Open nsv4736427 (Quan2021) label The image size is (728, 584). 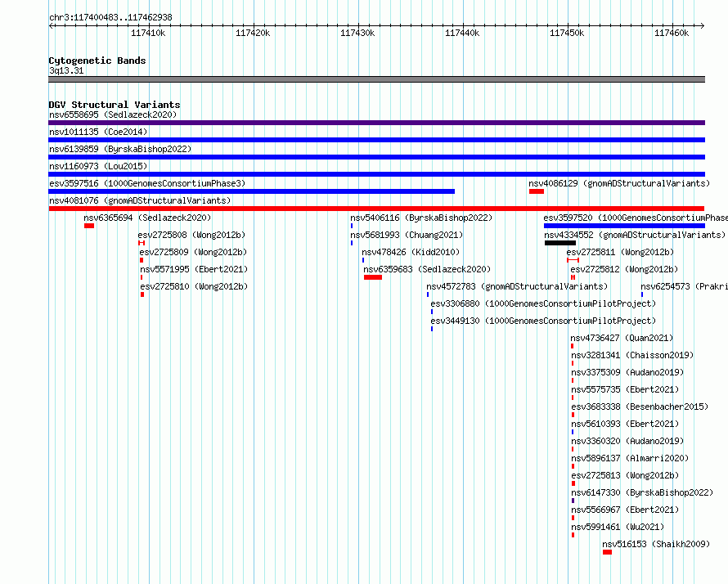point(622,338)
